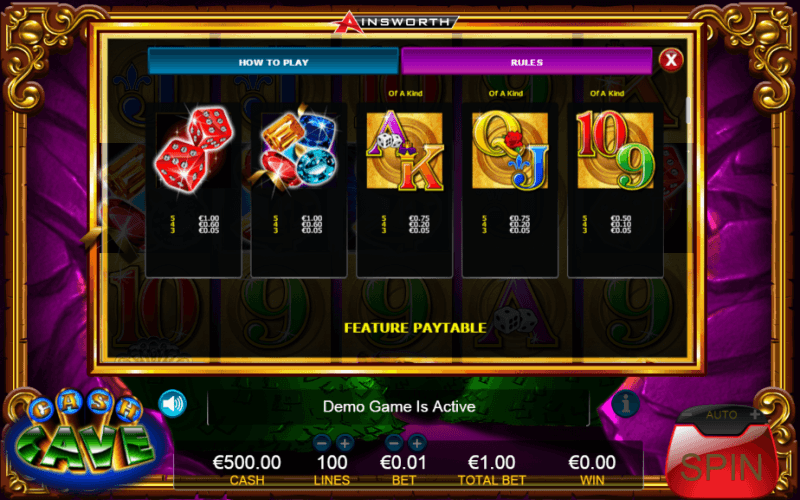Click the Ainsworth logo at top
This screenshot has width=800, height=500.
395,22
